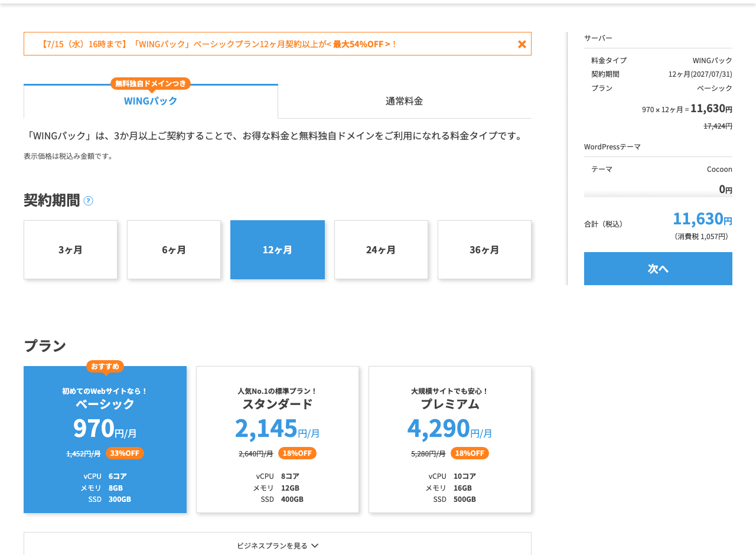Select the スタンダード plan card
756x555 pixels.
pos(278,439)
